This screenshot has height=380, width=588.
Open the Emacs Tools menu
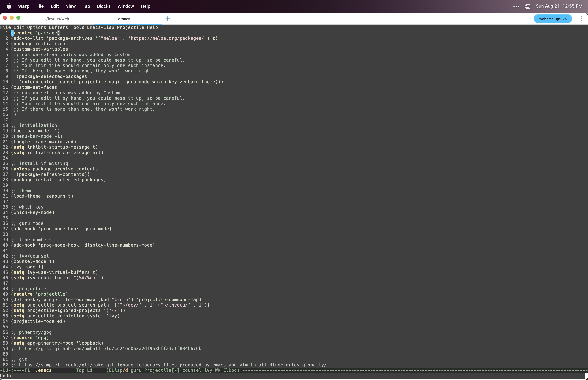(x=77, y=27)
